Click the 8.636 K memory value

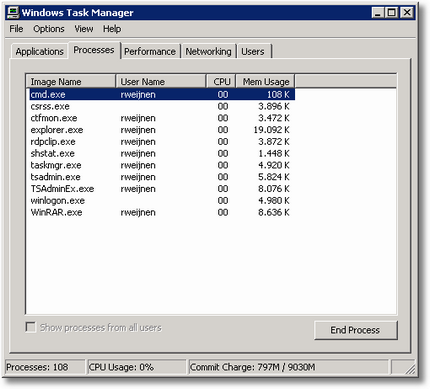click(274, 212)
